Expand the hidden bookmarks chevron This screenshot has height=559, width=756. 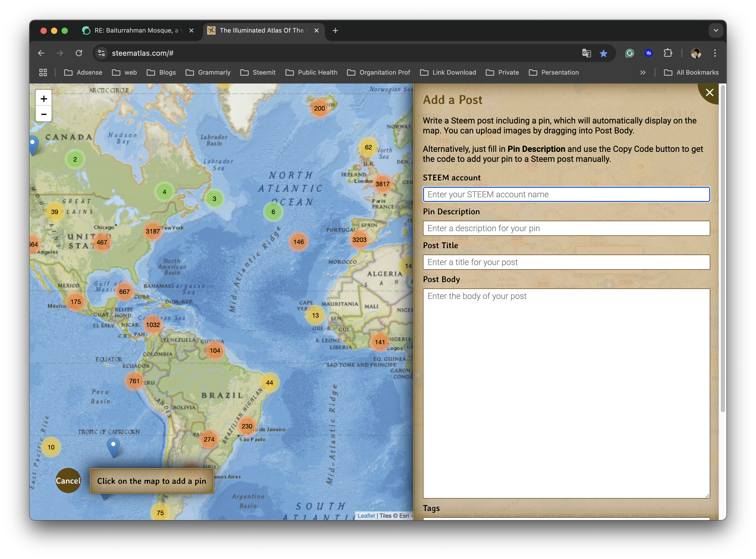(x=643, y=73)
